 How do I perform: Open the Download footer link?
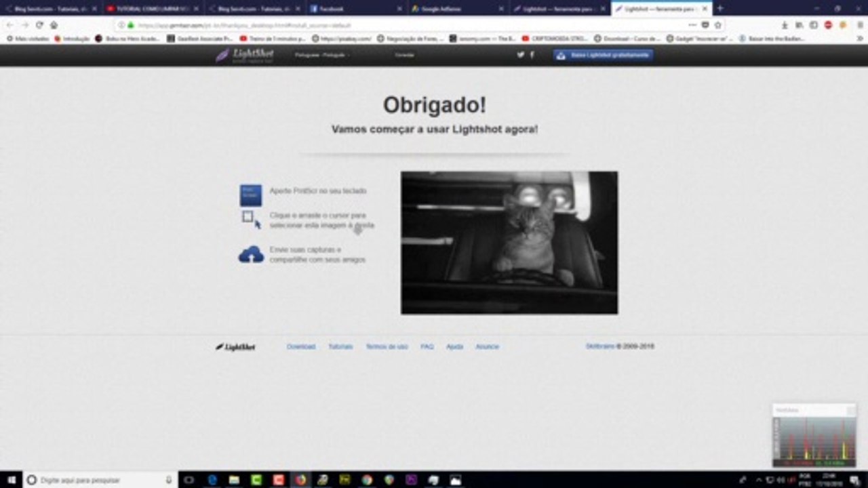click(301, 346)
